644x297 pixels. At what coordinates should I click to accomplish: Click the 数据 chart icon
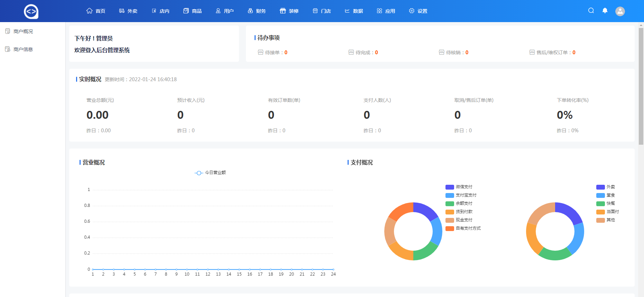click(347, 11)
